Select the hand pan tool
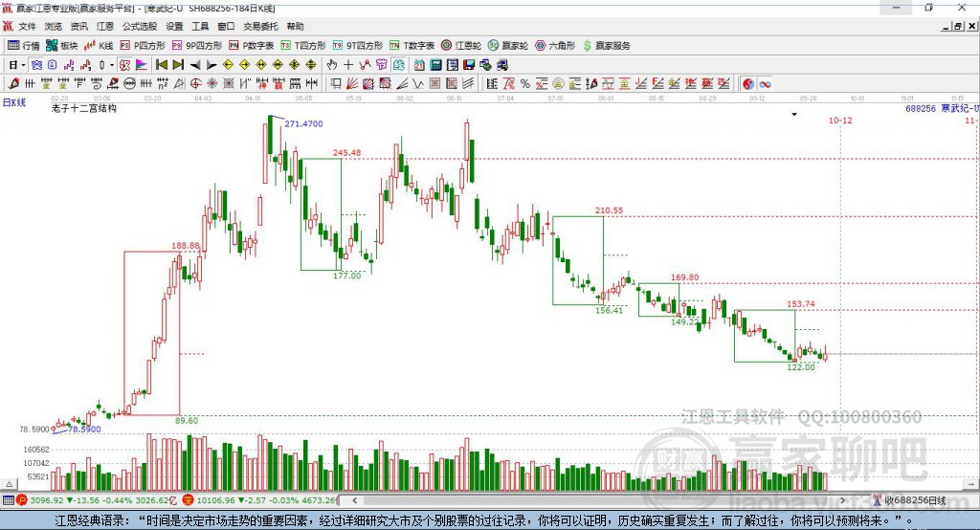The width and height of the screenshot is (980, 530). [x=332, y=65]
